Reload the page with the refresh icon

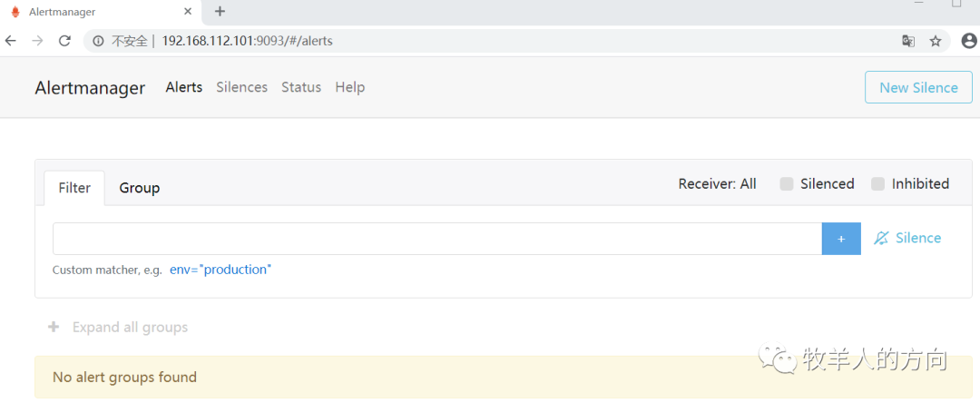[x=64, y=41]
